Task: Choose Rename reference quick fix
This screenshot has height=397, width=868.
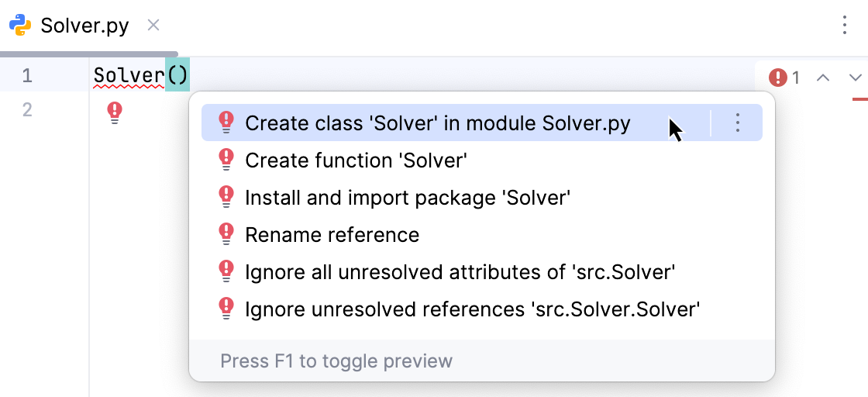Action: click(x=332, y=235)
